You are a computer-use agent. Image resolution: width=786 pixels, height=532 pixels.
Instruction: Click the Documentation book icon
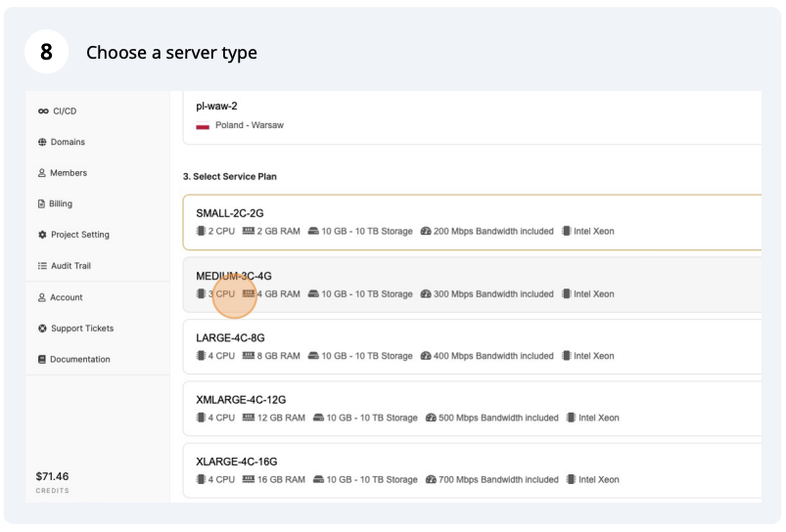click(x=42, y=360)
